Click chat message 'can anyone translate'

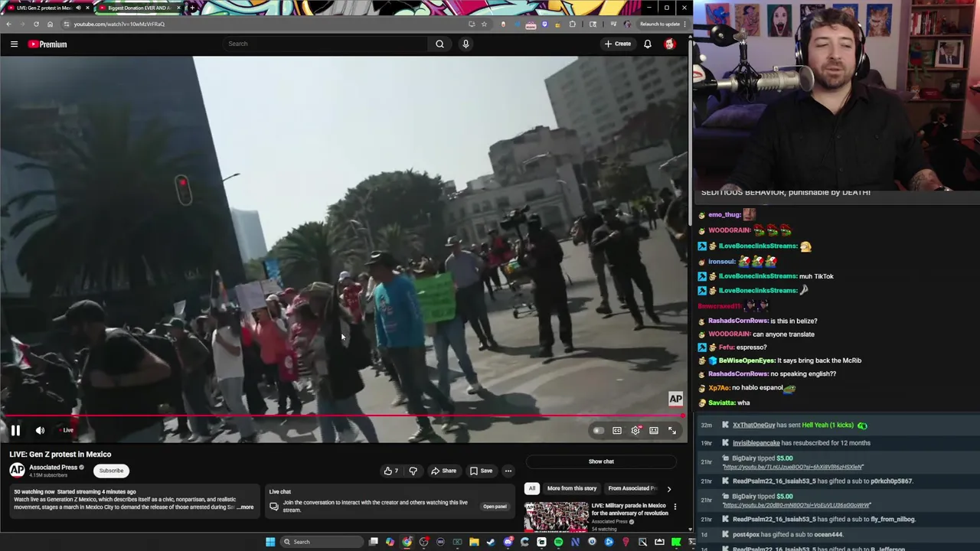tap(783, 334)
